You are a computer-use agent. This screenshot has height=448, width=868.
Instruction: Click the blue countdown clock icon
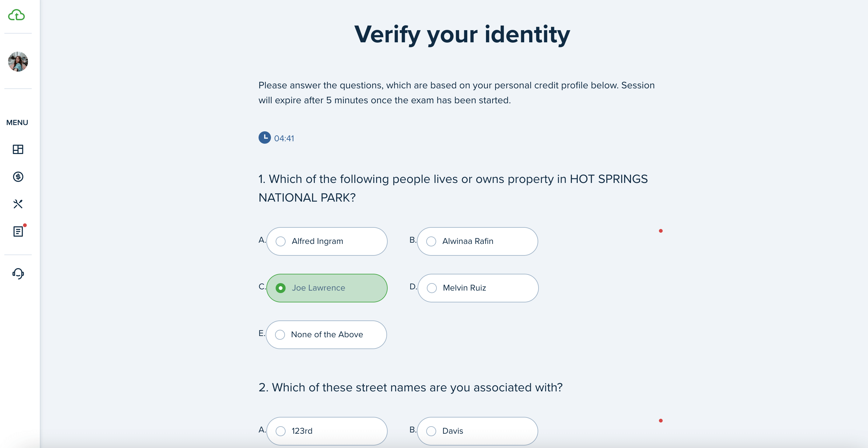264,138
